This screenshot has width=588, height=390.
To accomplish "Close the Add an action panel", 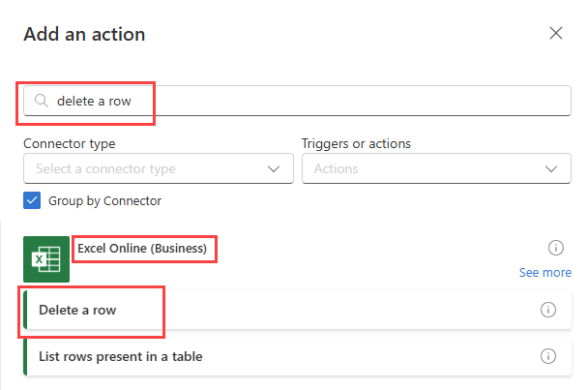I will pos(556,33).
